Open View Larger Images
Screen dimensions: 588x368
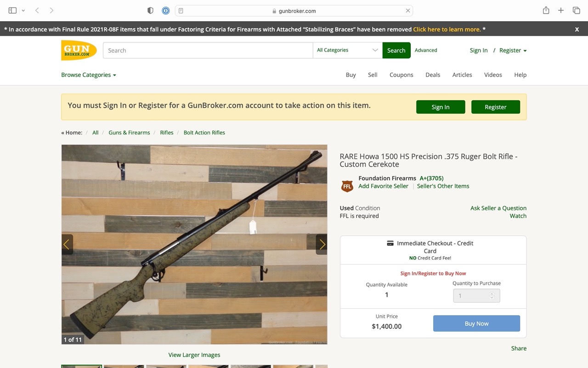[x=194, y=355]
